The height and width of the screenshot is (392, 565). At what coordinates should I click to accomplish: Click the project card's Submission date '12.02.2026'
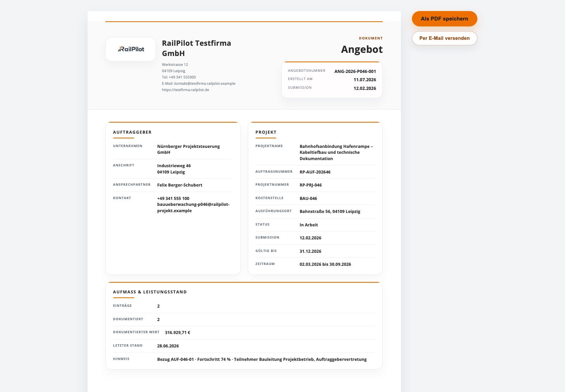[310, 238]
